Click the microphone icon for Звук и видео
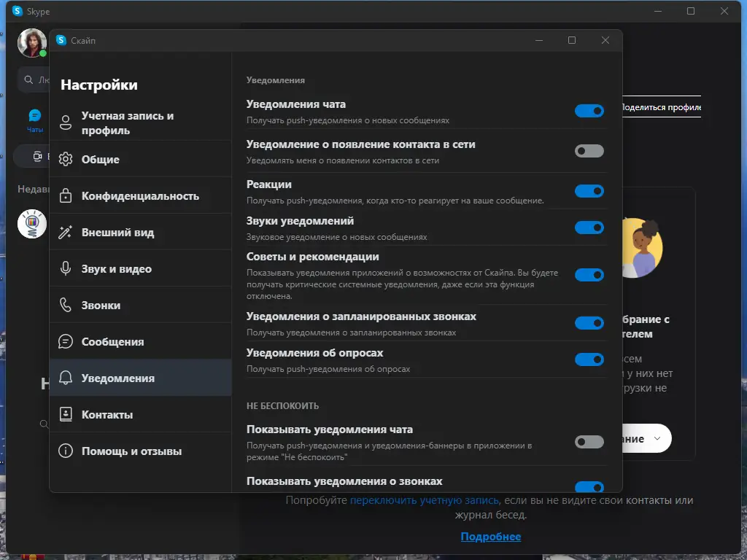 pyautogui.click(x=66, y=268)
